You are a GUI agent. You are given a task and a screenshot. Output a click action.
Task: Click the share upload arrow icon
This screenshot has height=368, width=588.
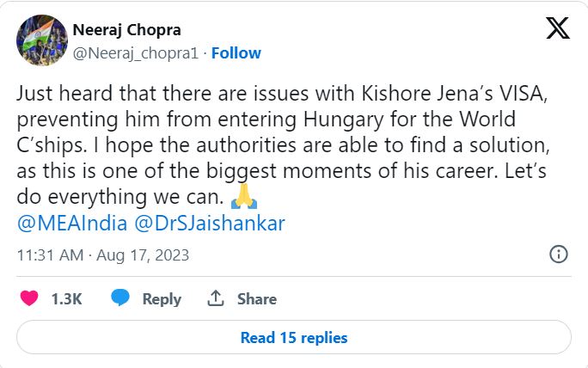pos(216,298)
